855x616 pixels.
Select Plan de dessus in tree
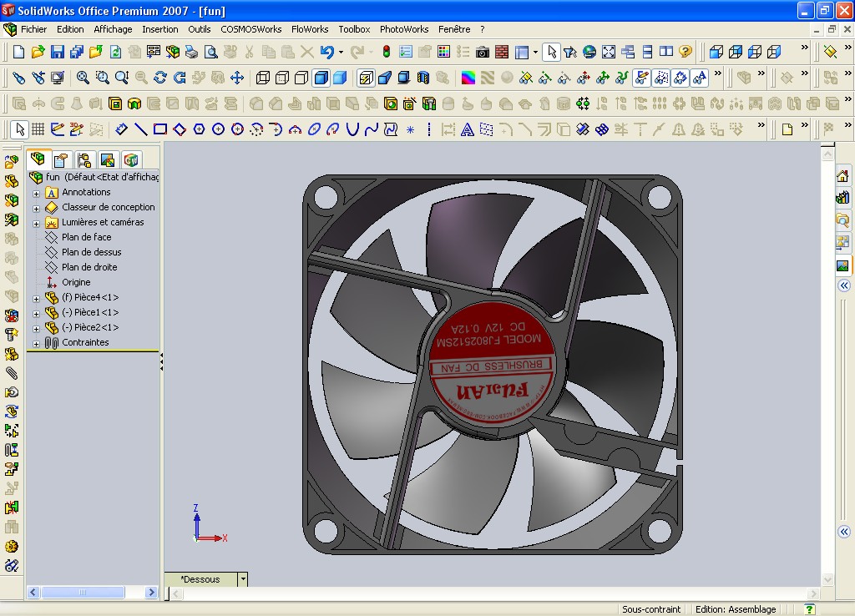pyautogui.click(x=91, y=252)
